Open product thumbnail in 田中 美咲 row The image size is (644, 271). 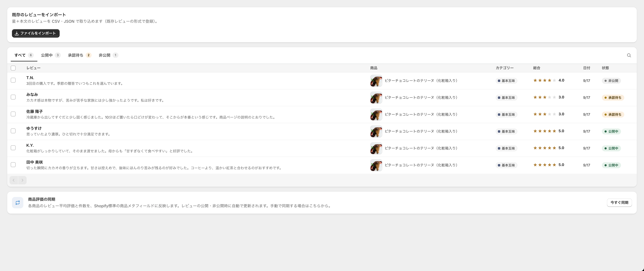(376, 165)
